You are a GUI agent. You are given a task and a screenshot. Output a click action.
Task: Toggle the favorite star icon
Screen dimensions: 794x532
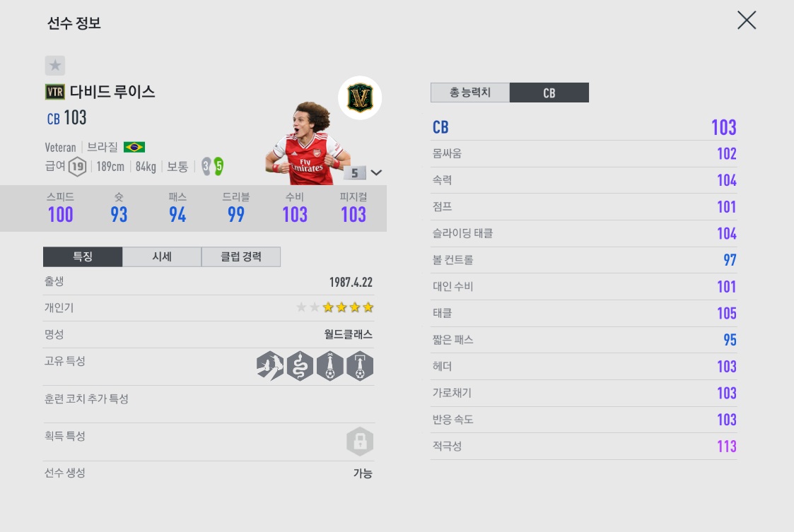54,65
